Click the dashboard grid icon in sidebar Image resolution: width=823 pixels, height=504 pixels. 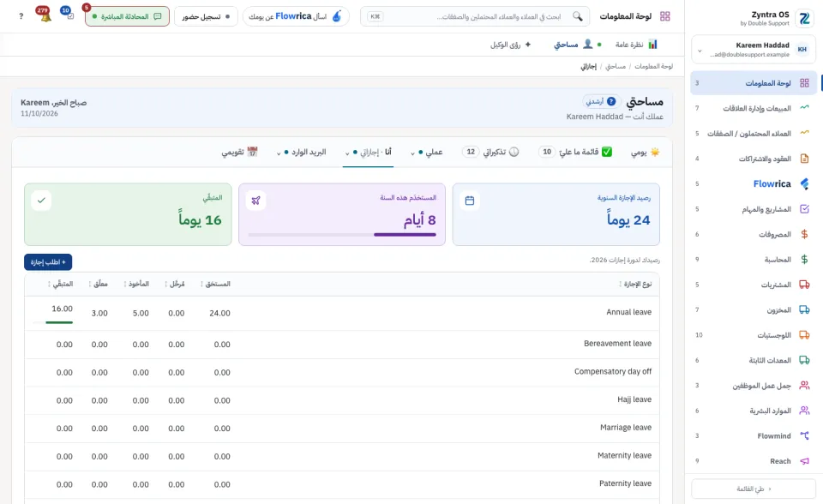[804, 83]
